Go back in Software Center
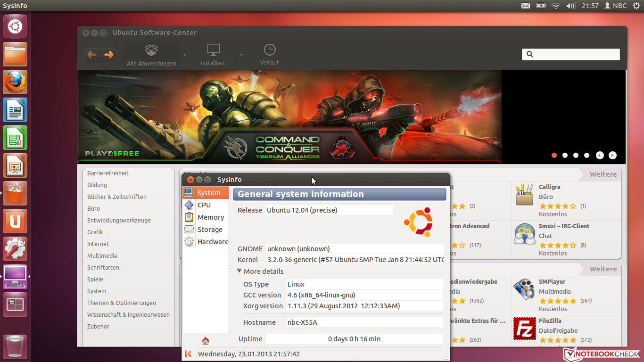The height and width of the screenshot is (362, 644). coord(92,55)
